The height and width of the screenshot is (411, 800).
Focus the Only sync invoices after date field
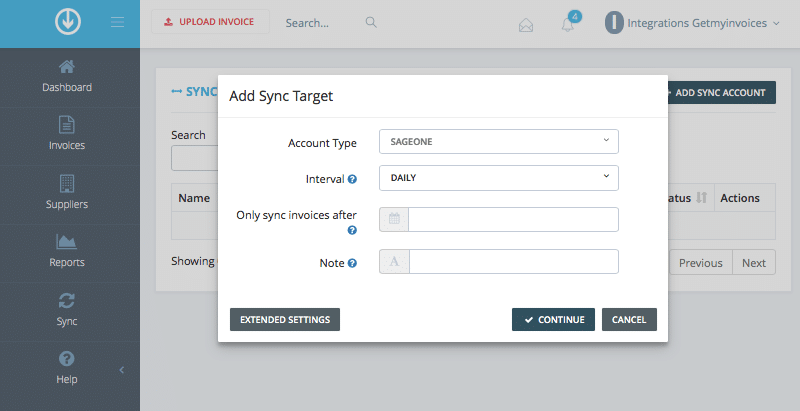513,219
